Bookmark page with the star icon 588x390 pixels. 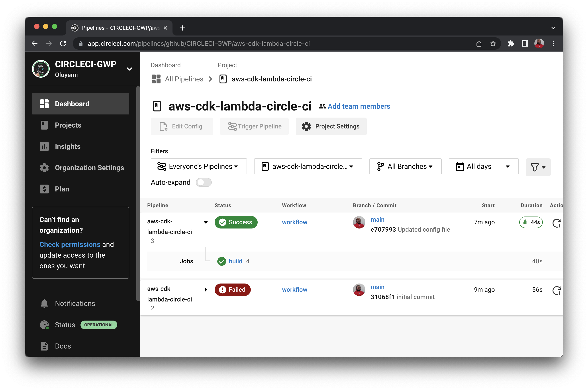[x=493, y=43]
